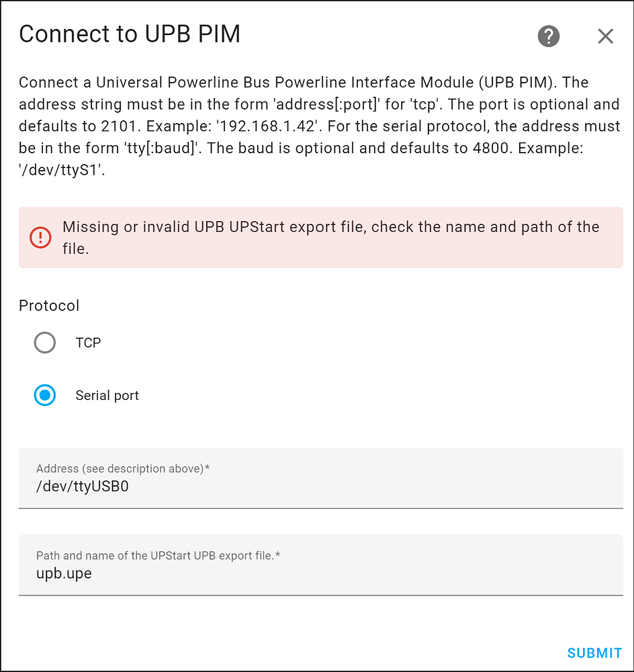The image size is (634, 672).
Task: Click the Protocol section label
Action: [x=49, y=305]
